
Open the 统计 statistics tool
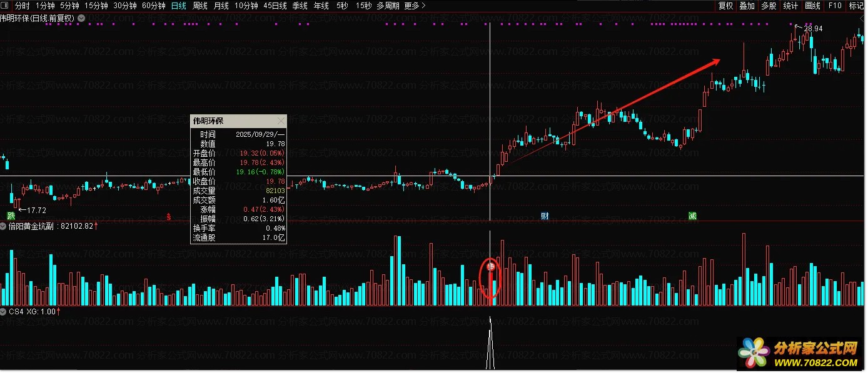(x=790, y=6)
